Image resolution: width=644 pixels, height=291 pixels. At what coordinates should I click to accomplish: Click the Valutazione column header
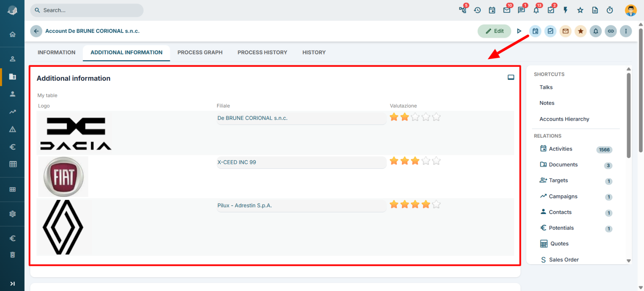tap(403, 106)
